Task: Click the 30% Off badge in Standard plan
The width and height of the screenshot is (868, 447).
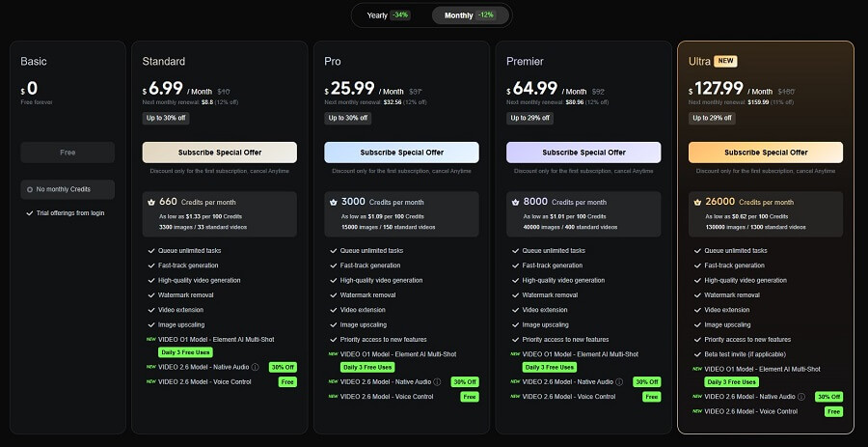Action: pos(283,368)
